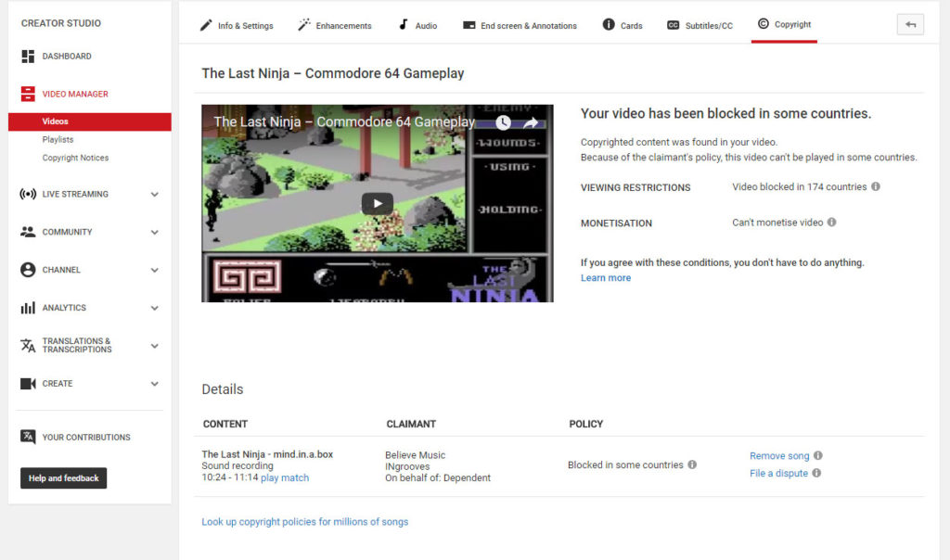Screen dimensions: 950x560
Task: Expand Translations & Transcriptions chevron
Action: click(x=155, y=346)
